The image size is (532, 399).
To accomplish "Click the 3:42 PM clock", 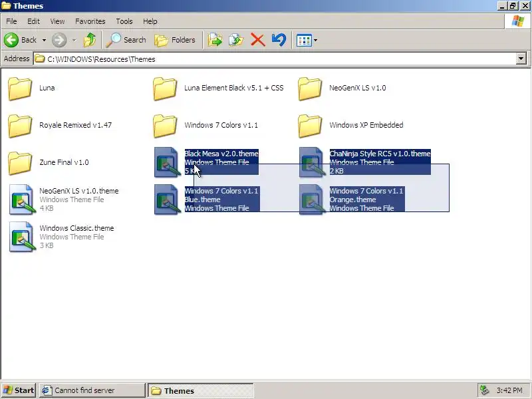I will pyautogui.click(x=509, y=390).
